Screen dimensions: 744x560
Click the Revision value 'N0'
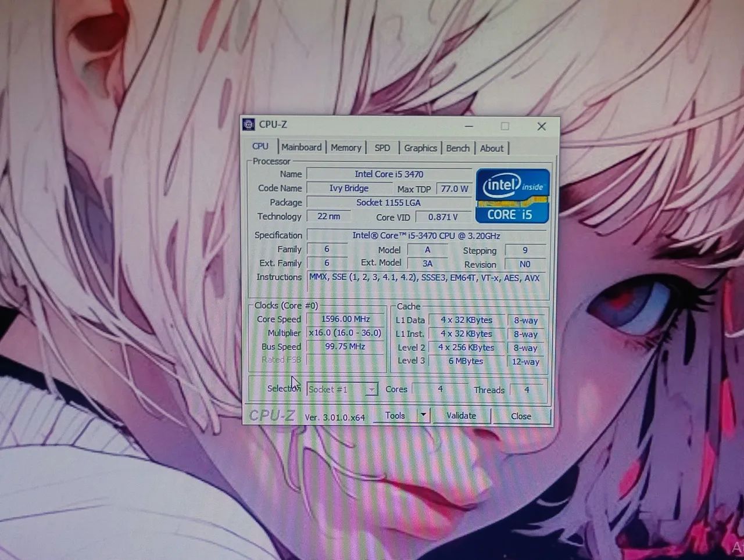tap(525, 264)
